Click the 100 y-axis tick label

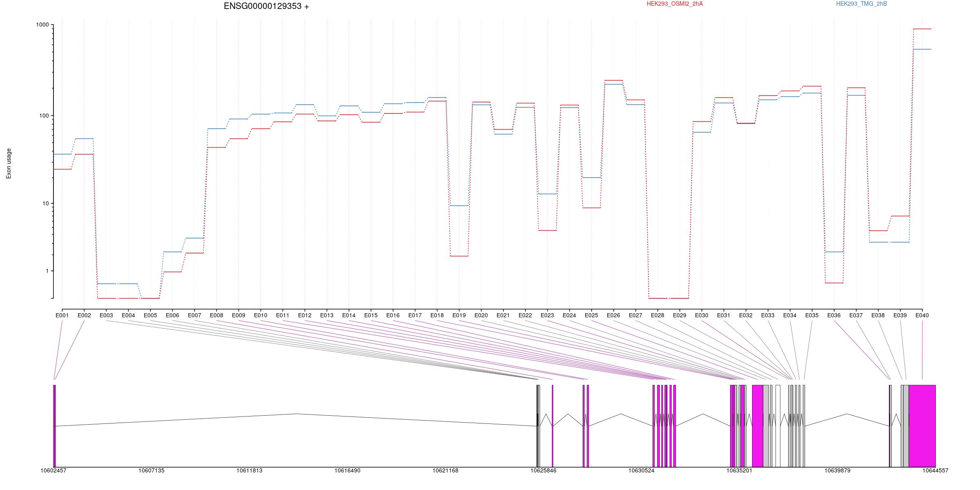tap(44, 116)
